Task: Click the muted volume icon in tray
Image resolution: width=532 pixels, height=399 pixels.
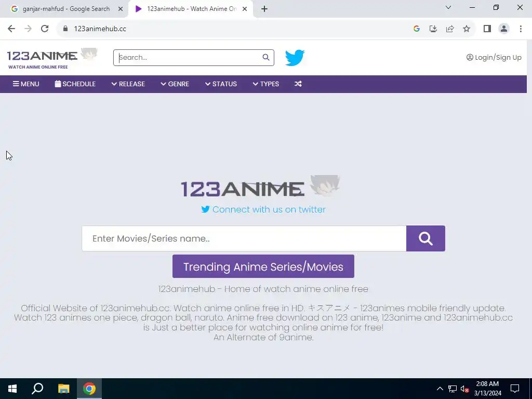Action: 464,389
